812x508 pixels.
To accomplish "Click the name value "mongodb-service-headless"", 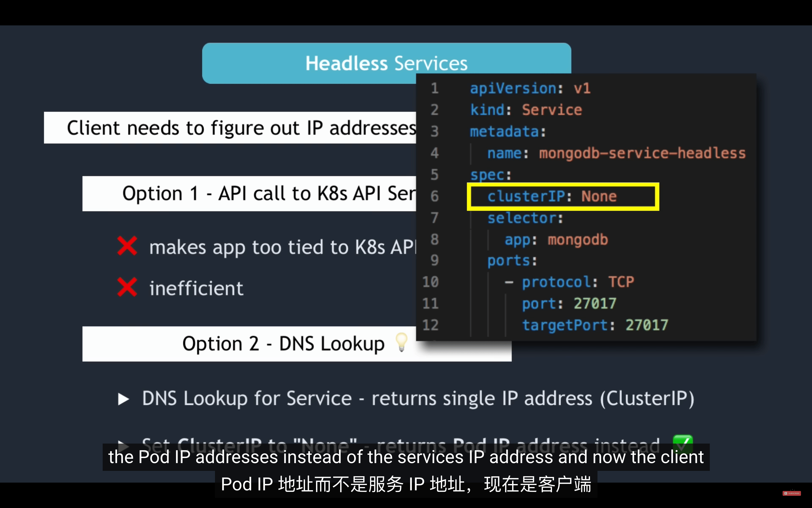I will tap(642, 153).
